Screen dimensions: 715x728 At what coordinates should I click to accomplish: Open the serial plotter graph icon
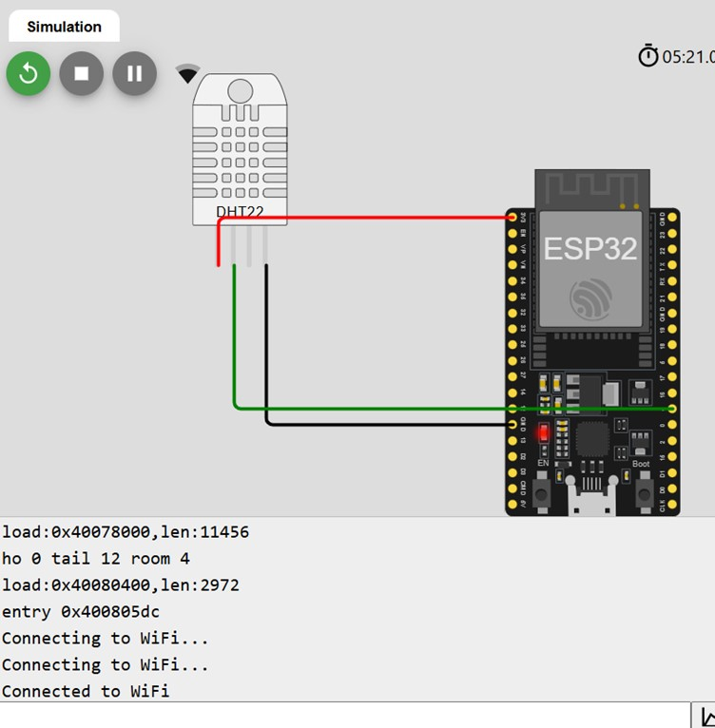[706, 716]
